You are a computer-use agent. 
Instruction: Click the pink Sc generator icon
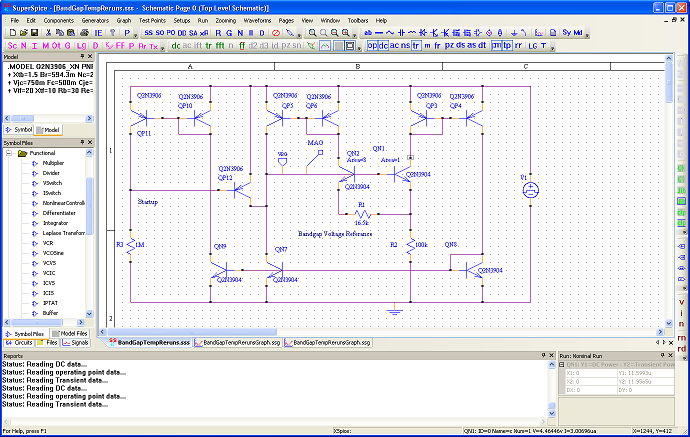point(12,46)
